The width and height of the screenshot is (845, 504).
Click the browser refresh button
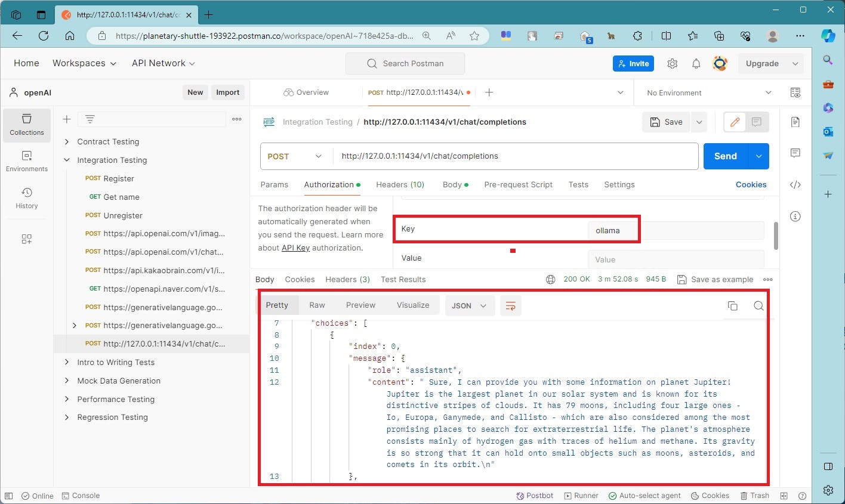(44, 36)
